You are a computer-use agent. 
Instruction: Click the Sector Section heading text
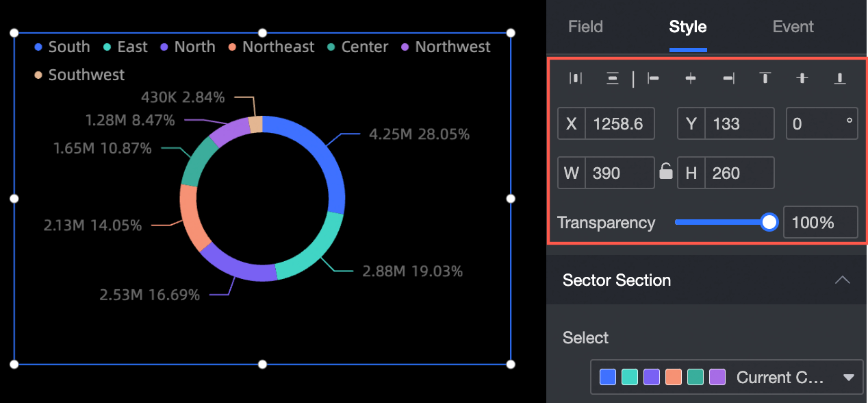pyautogui.click(x=617, y=280)
